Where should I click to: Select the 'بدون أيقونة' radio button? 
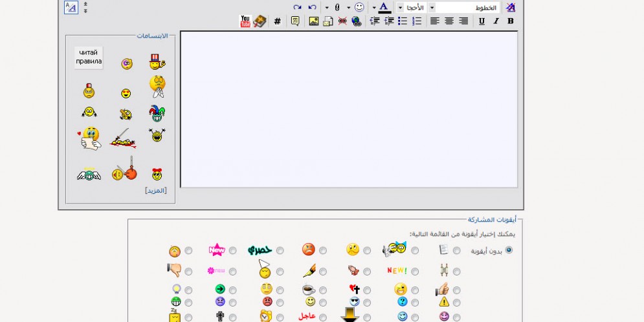[x=509, y=250]
